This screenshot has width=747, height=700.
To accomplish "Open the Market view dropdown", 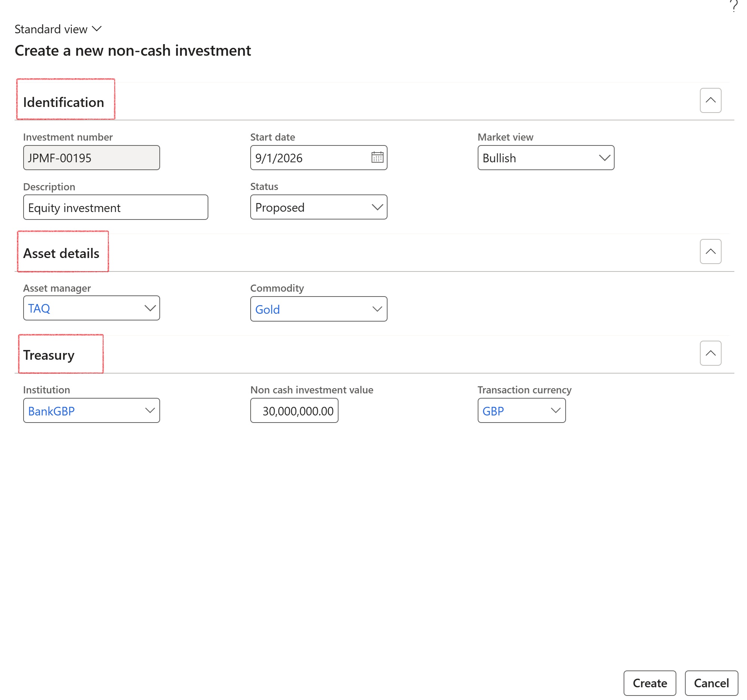I will tap(546, 158).
